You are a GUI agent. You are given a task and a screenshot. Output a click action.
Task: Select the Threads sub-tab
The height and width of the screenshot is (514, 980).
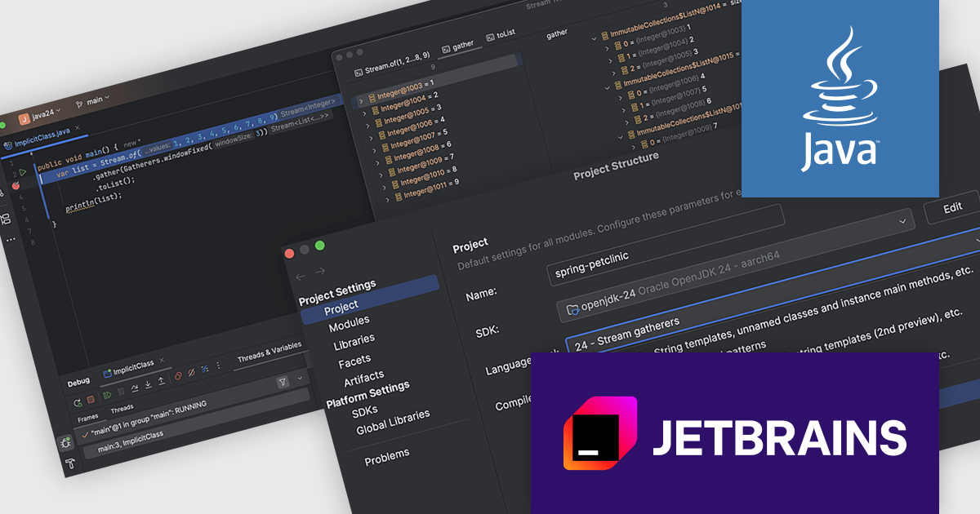coord(122,409)
